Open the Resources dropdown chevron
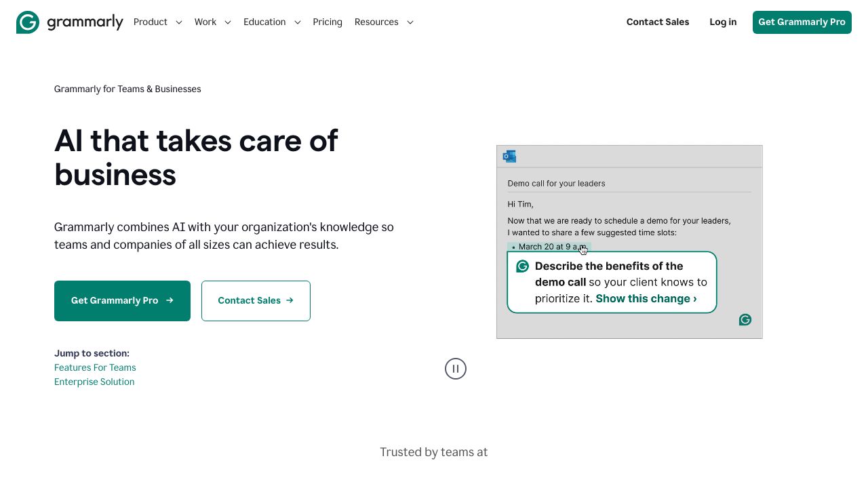The image size is (868, 488). tap(410, 22)
